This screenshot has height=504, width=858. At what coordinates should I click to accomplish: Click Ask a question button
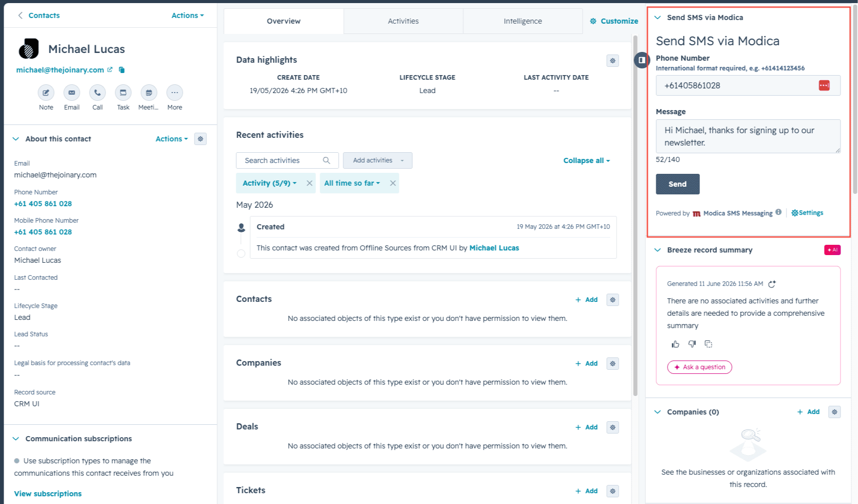[x=699, y=367]
